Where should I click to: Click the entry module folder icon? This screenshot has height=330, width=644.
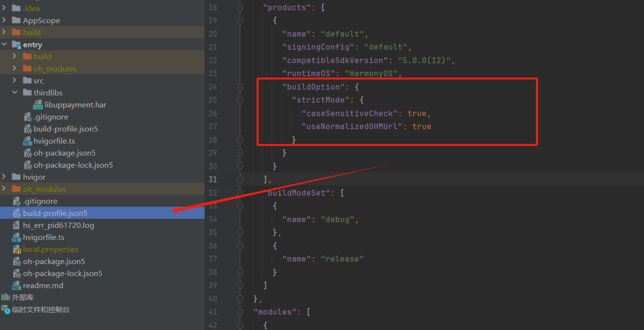point(16,45)
